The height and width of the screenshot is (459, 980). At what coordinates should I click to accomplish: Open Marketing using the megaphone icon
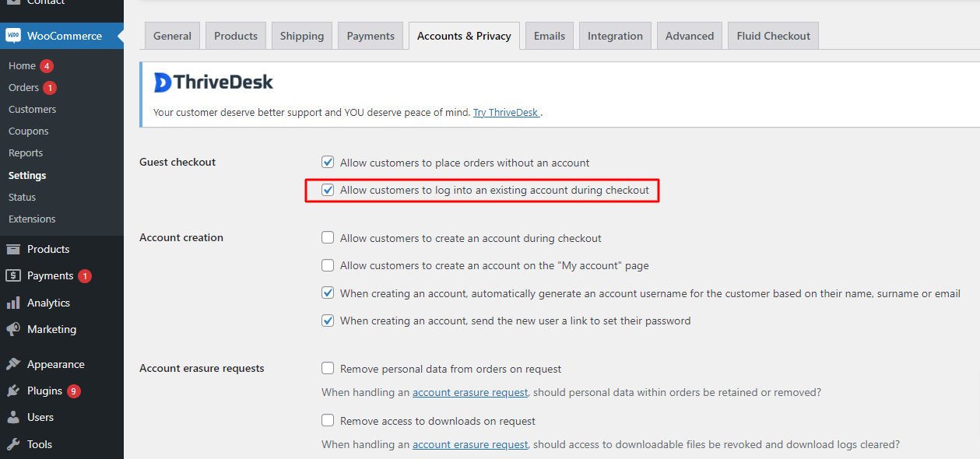[x=14, y=329]
